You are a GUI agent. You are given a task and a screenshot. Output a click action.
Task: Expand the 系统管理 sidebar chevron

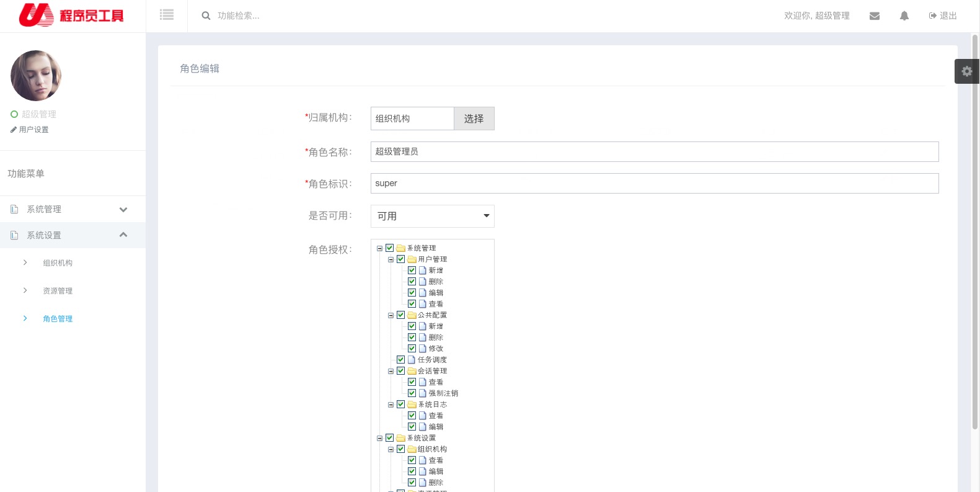[x=123, y=210]
